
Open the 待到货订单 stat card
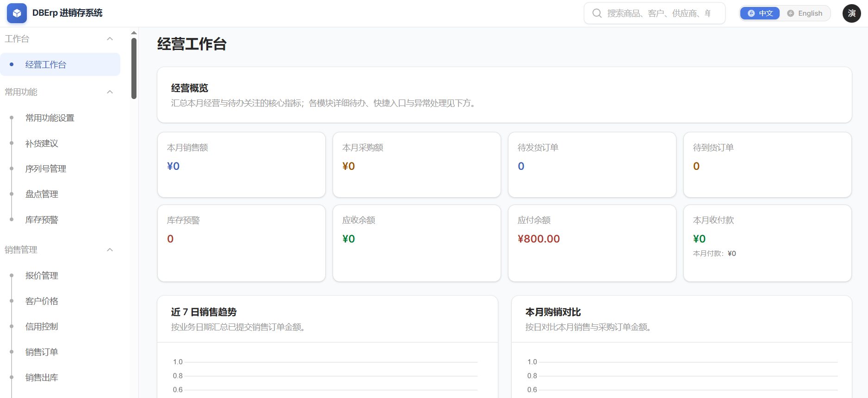tap(768, 165)
